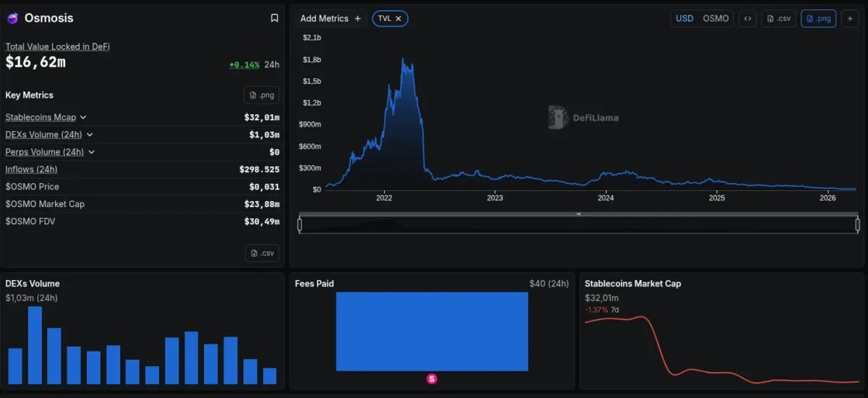Screen dimensions: 868x398
Task: Click the right handle of chart range slider
Action: pos(858,225)
